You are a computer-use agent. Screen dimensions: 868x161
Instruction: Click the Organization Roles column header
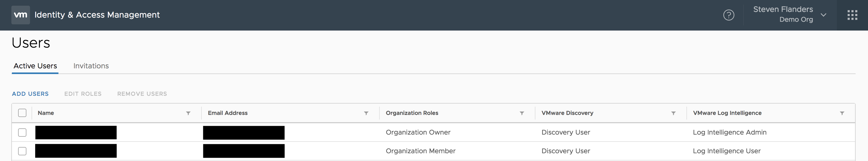pyautogui.click(x=412, y=113)
